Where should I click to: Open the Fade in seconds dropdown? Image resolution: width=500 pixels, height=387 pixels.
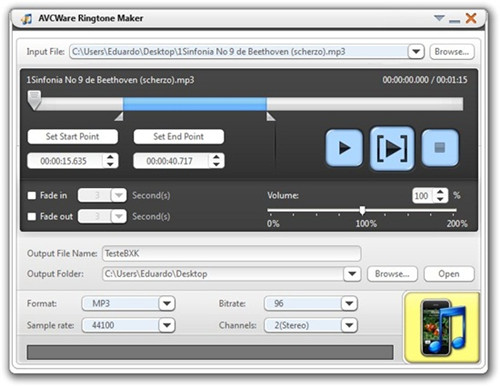point(118,195)
